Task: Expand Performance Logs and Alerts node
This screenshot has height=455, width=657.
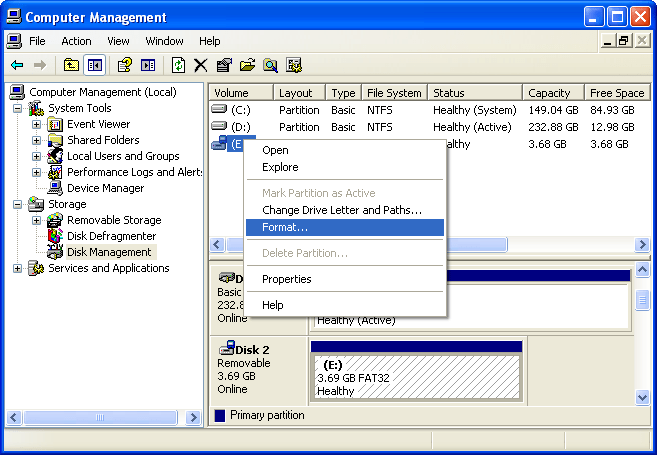Action: coord(36,172)
